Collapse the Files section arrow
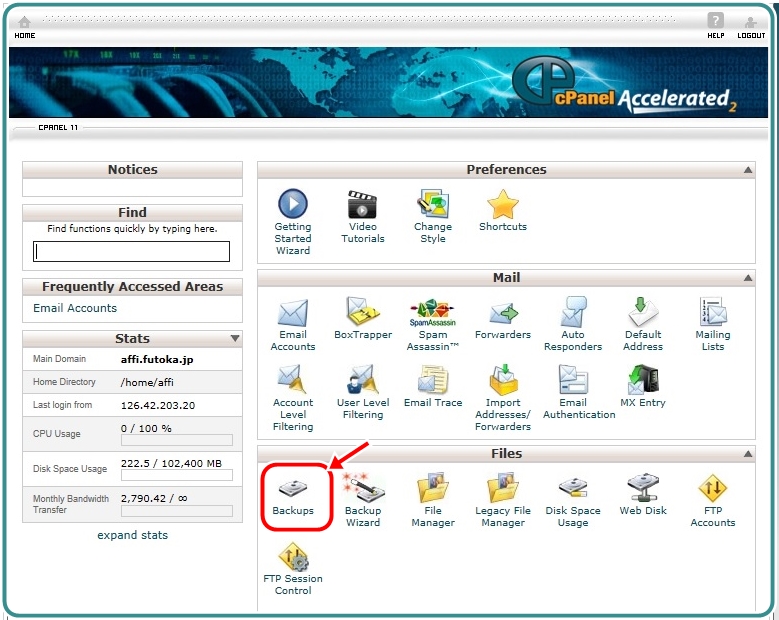This screenshot has width=779, height=620. coord(748,454)
